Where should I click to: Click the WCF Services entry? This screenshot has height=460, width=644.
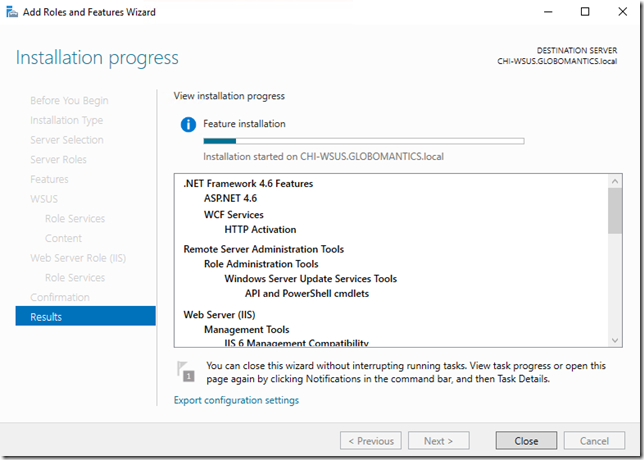click(234, 215)
